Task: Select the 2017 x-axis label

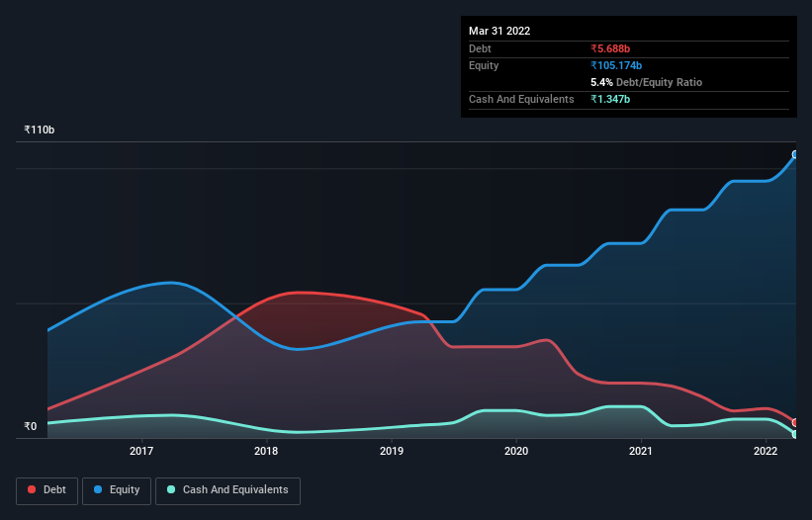Action: [141, 451]
